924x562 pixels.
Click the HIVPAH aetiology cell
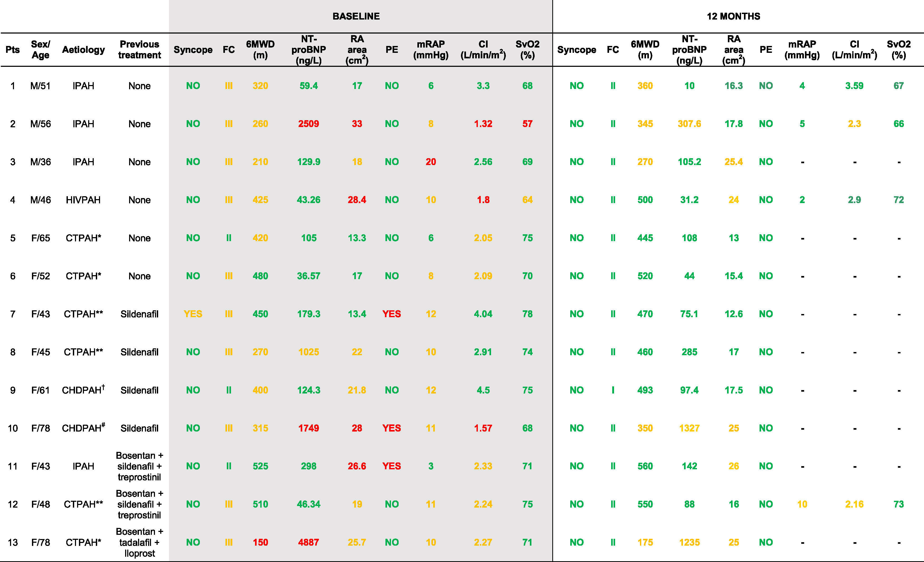83,200
